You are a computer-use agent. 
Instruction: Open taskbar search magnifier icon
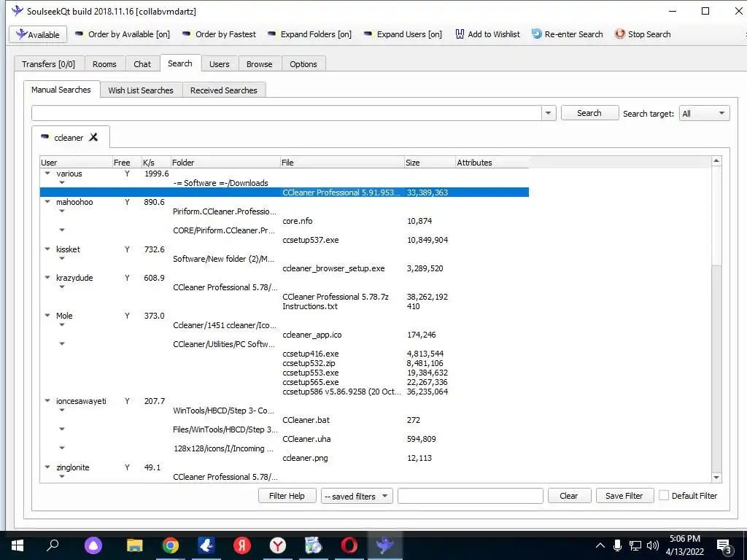[x=52, y=545]
